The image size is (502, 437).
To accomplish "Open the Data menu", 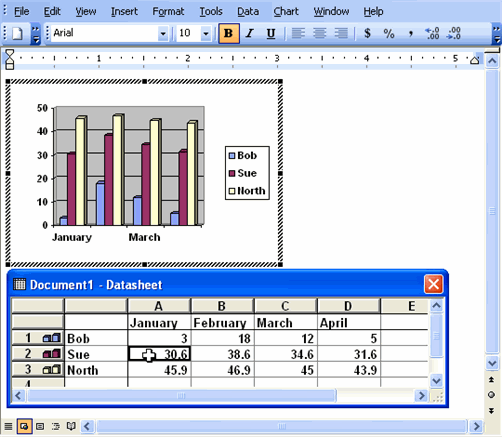I will [x=248, y=11].
